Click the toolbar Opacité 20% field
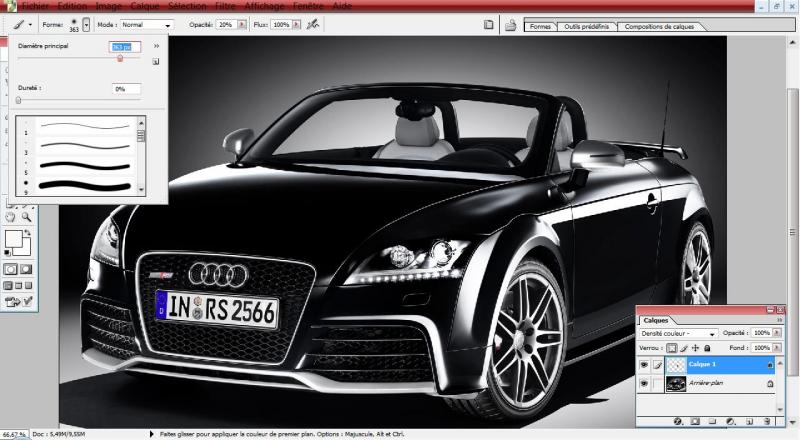The image size is (800, 440). point(227,25)
